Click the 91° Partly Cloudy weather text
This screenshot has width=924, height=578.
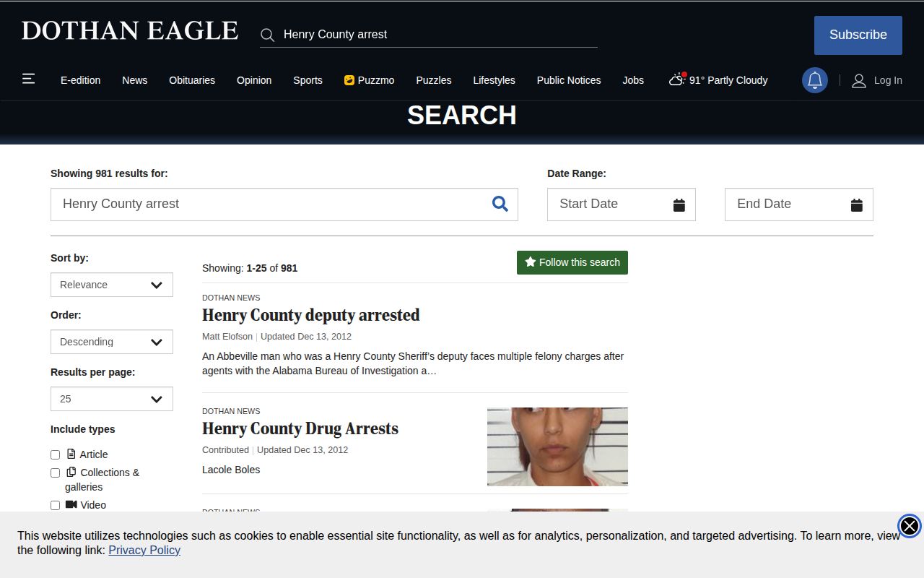tap(728, 80)
